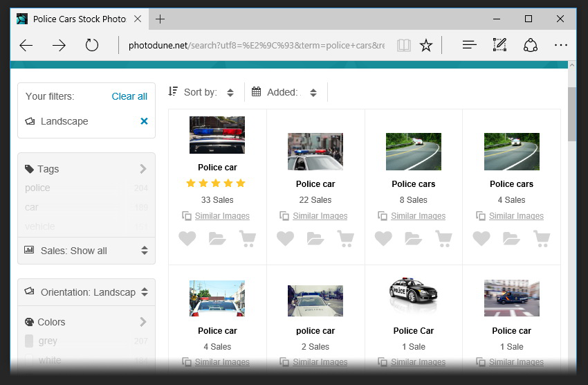Screen dimensions: 588x385
Task: Expand the Colors filter chevron
Action: tap(143, 322)
